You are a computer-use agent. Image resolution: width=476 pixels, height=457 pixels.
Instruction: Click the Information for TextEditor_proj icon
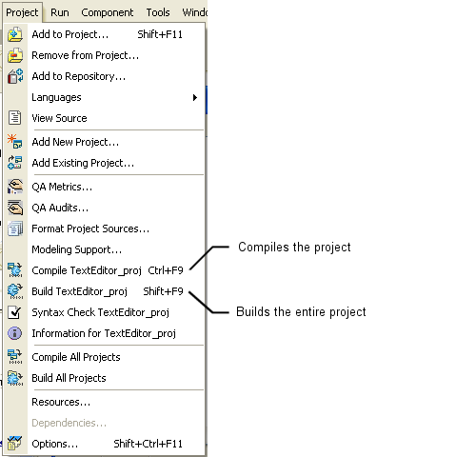point(15,333)
